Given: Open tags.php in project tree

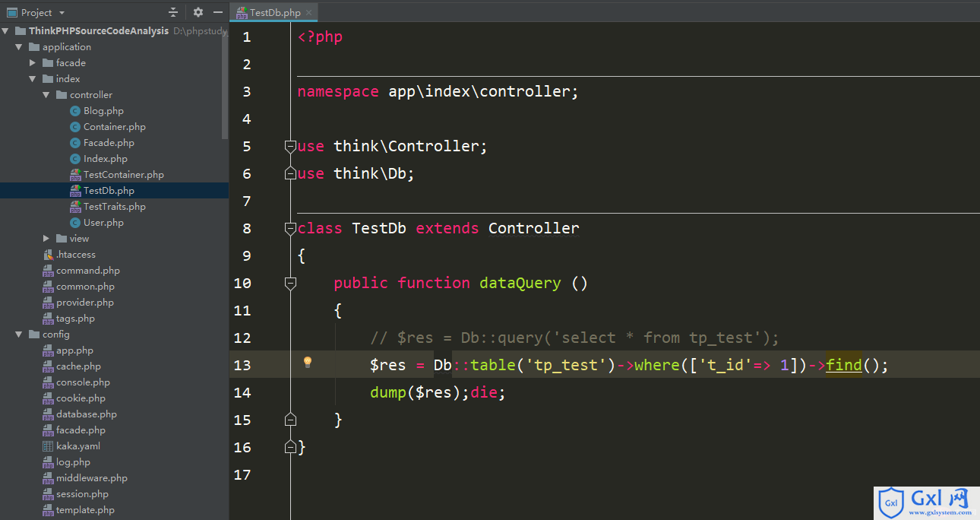Looking at the screenshot, I should tap(75, 319).
